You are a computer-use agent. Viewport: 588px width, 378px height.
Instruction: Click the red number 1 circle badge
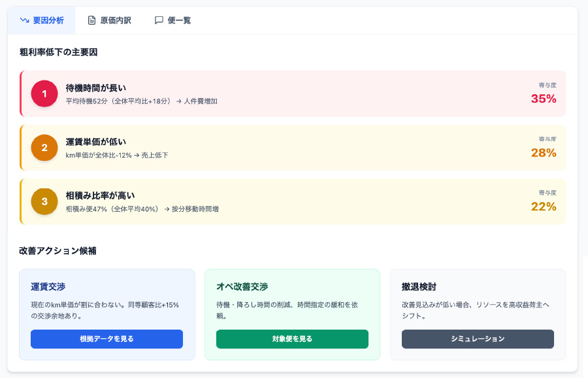[44, 94]
